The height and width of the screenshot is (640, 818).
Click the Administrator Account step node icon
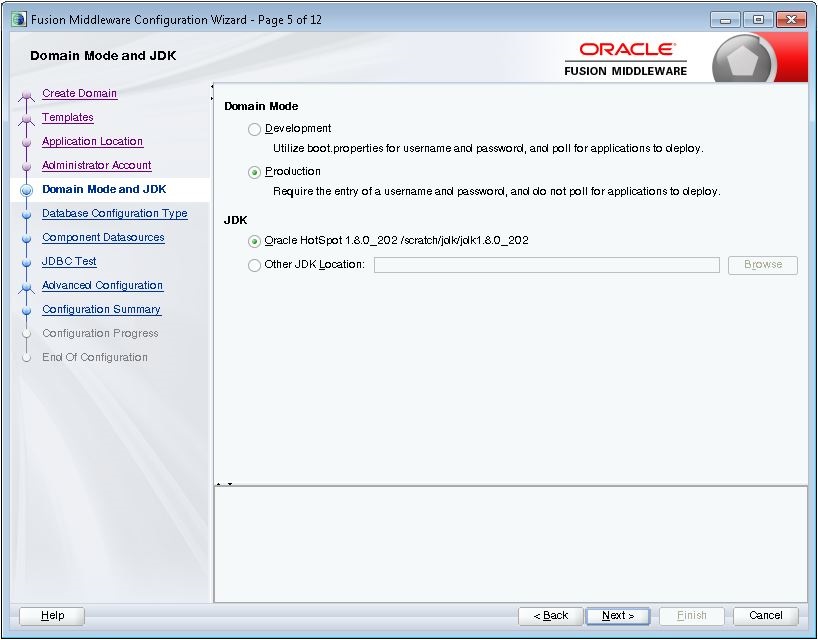click(x=27, y=166)
